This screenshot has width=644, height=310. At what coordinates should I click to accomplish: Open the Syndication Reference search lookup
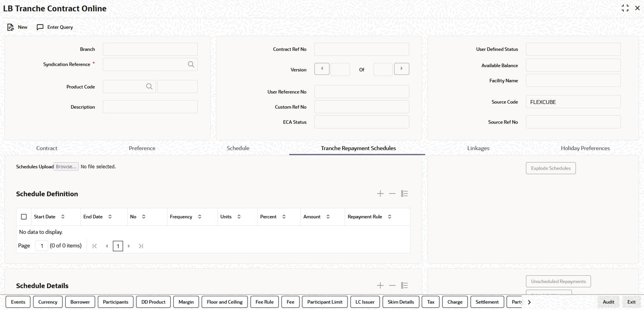point(190,64)
